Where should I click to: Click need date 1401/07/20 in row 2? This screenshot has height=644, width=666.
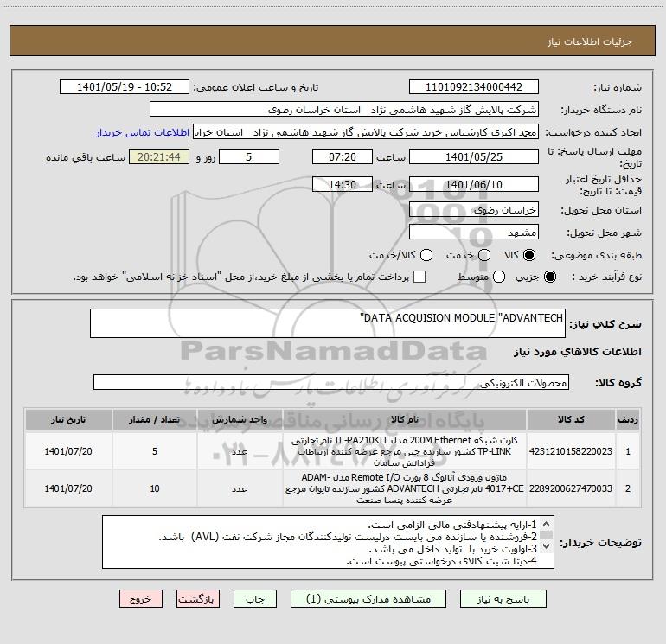(x=68, y=488)
